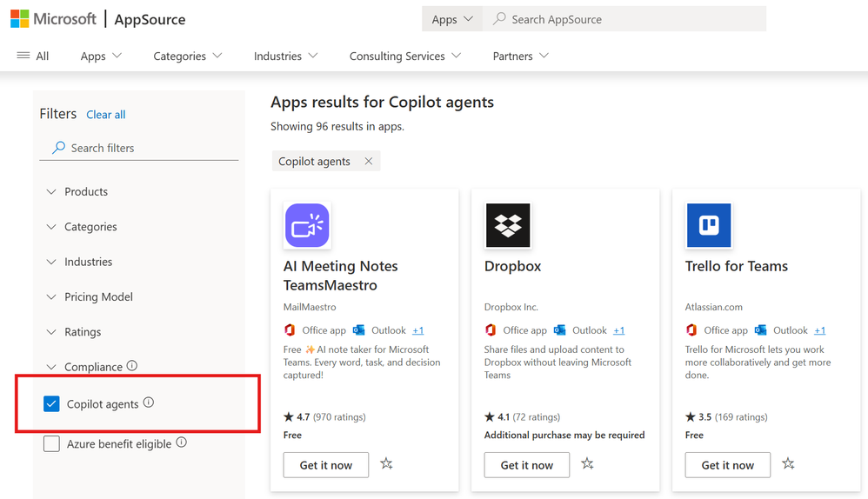The height and width of the screenshot is (499, 868).
Task: Click the AppSource home link
Action: tap(150, 19)
